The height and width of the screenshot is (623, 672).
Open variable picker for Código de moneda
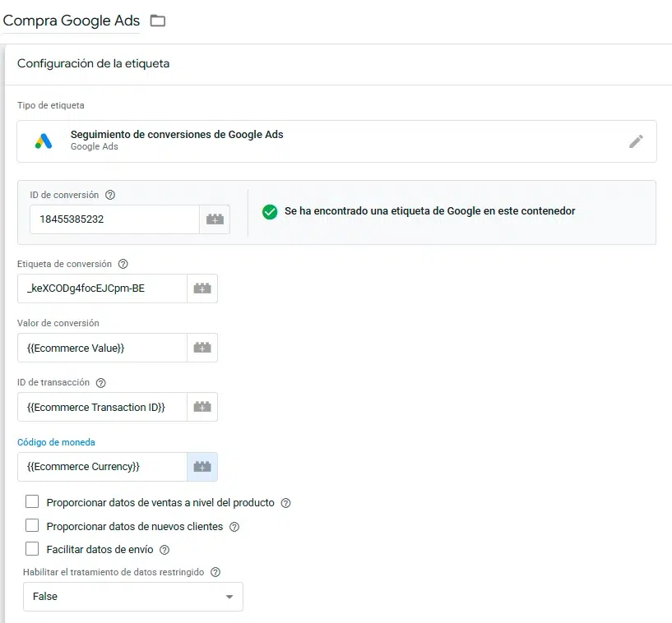tap(202, 467)
